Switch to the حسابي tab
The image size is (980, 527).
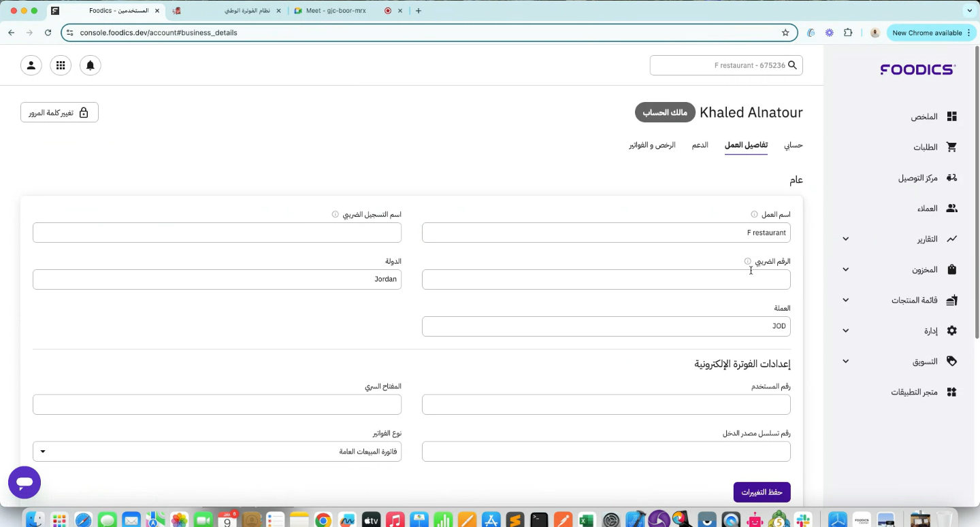(x=794, y=146)
